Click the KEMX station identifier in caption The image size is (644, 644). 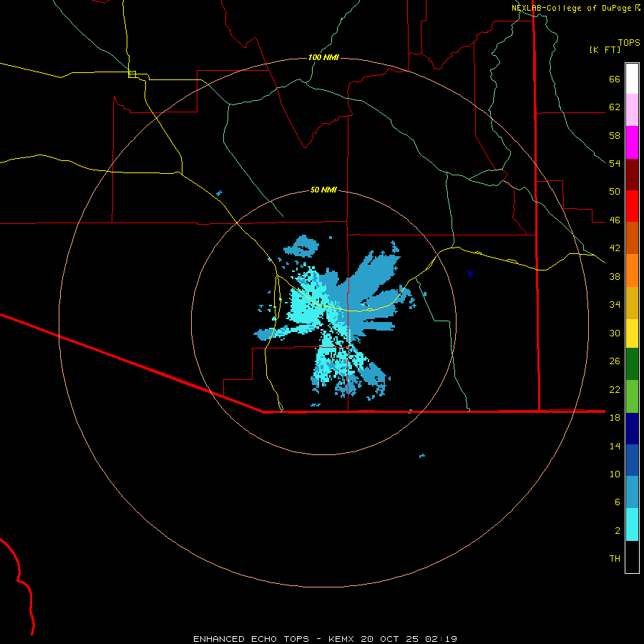tap(342, 639)
